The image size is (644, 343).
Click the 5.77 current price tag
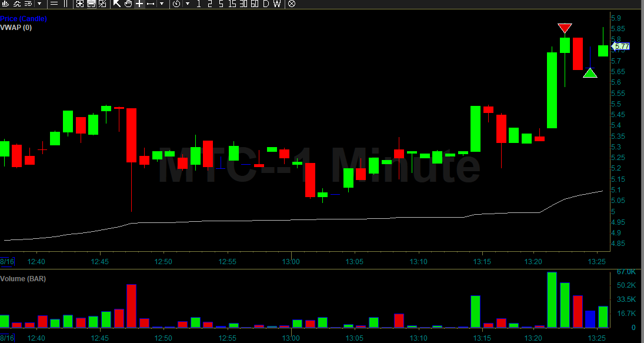click(621, 46)
